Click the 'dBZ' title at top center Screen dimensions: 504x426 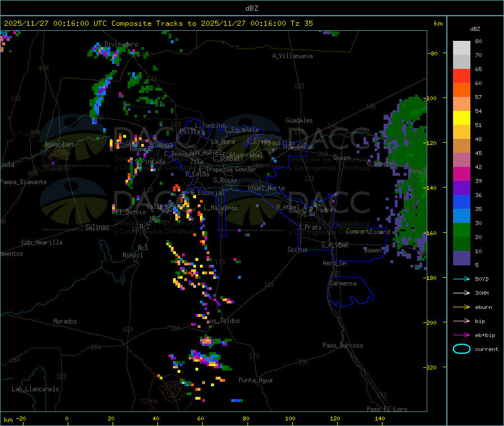[251, 8]
